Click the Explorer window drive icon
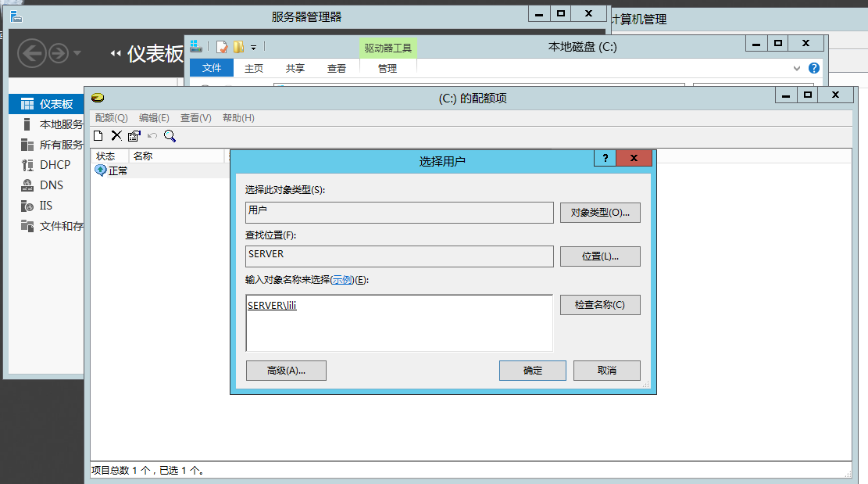 click(196, 46)
